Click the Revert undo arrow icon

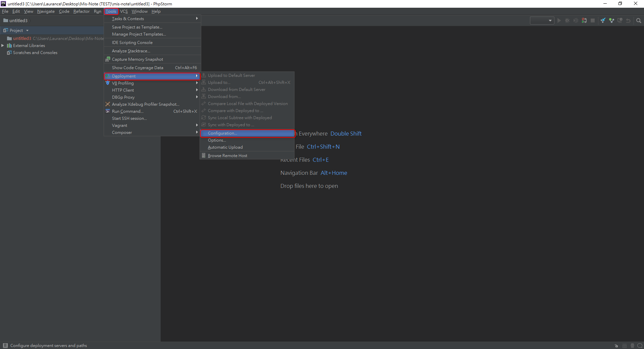(x=628, y=20)
